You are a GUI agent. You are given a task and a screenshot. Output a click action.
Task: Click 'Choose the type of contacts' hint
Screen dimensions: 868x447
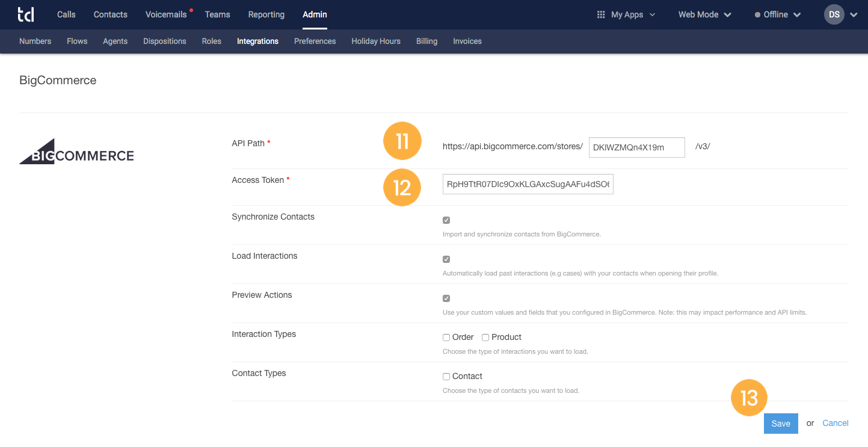coord(511,390)
